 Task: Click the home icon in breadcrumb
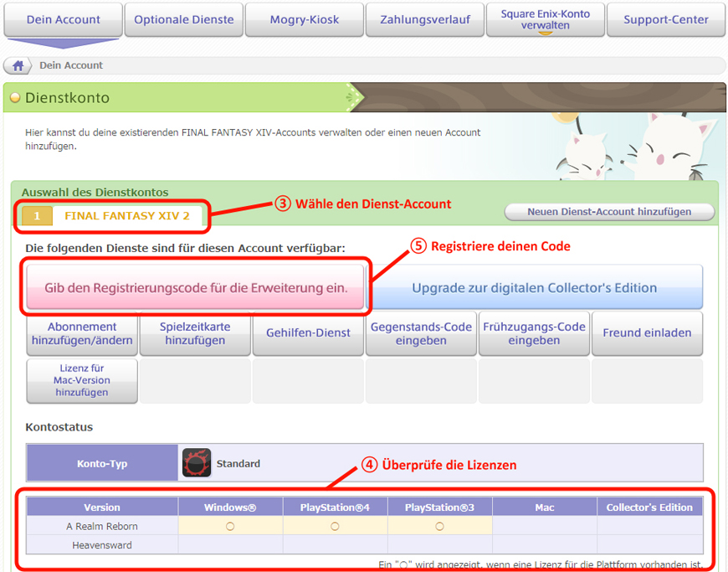tap(18, 65)
